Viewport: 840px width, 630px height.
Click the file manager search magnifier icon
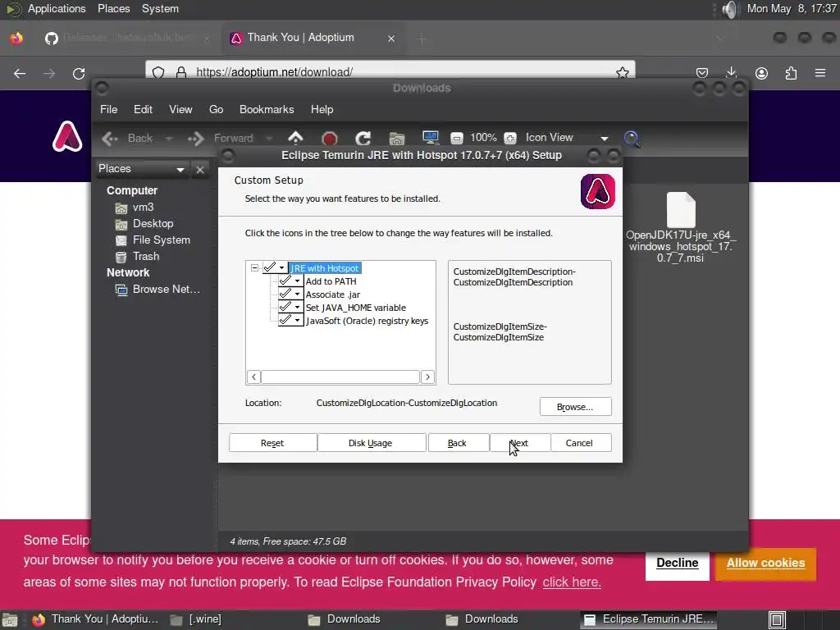[x=632, y=139]
